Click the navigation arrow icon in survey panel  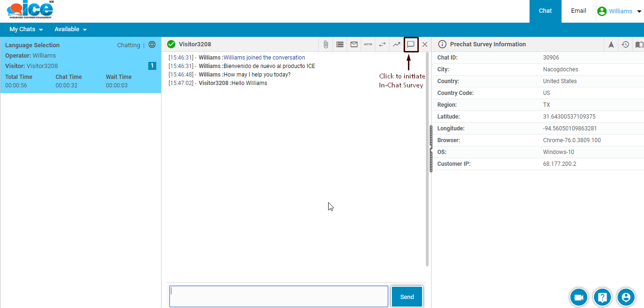611,44
